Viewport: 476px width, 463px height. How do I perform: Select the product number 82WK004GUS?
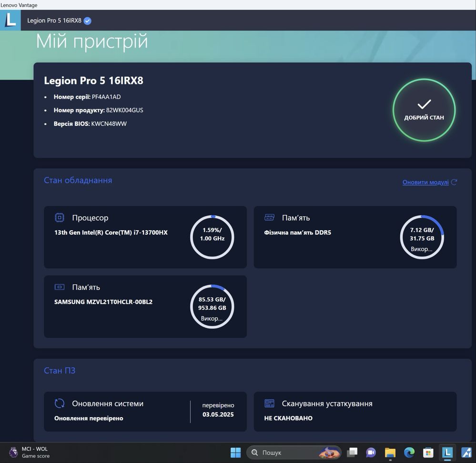click(x=124, y=110)
